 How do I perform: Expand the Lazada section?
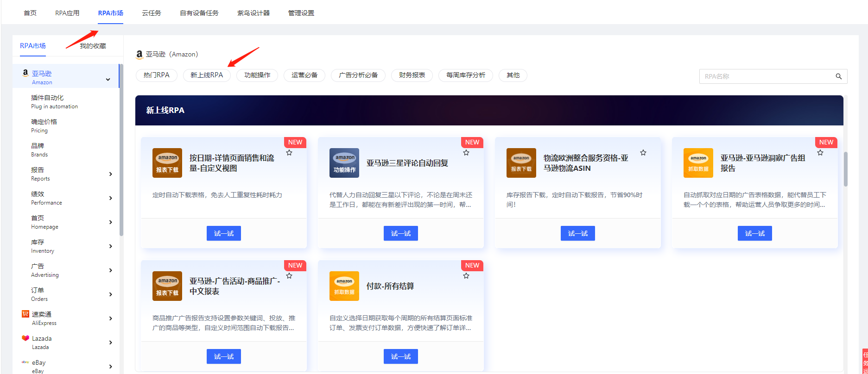pyautogui.click(x=110, y=343)
